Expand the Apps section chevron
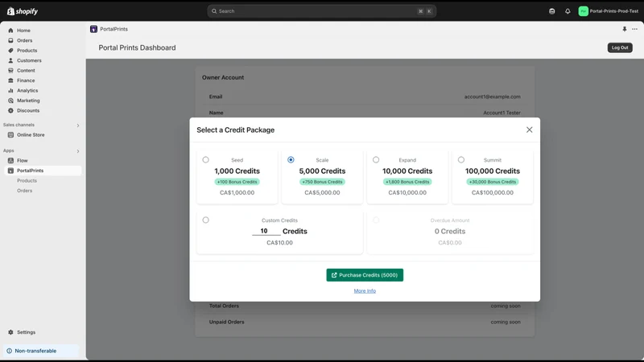Viewport: 644px width, 362px height. [78, 151]
